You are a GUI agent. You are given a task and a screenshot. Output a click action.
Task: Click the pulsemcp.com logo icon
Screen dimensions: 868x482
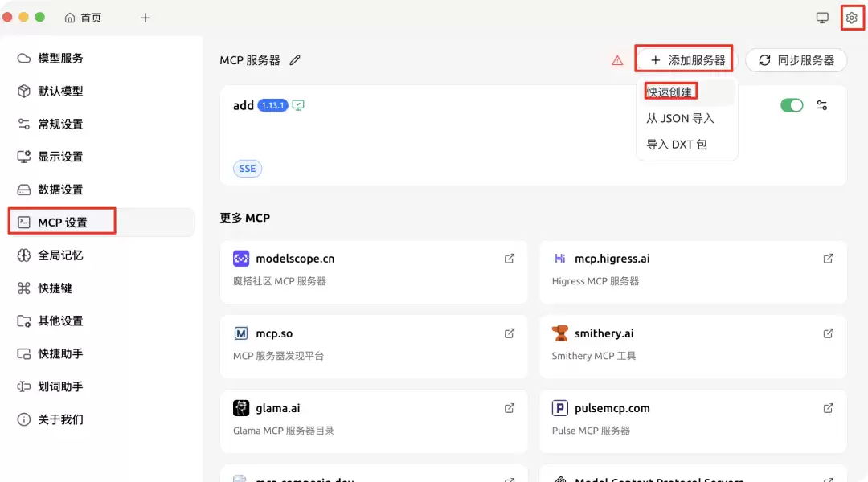(x=559, y=408)
